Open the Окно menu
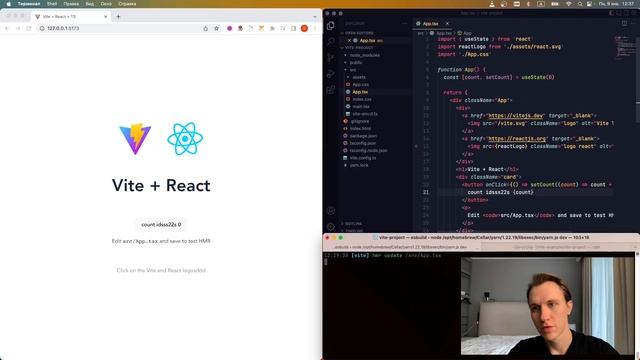This screenshot has width=640, height=360. coord(106,4)
